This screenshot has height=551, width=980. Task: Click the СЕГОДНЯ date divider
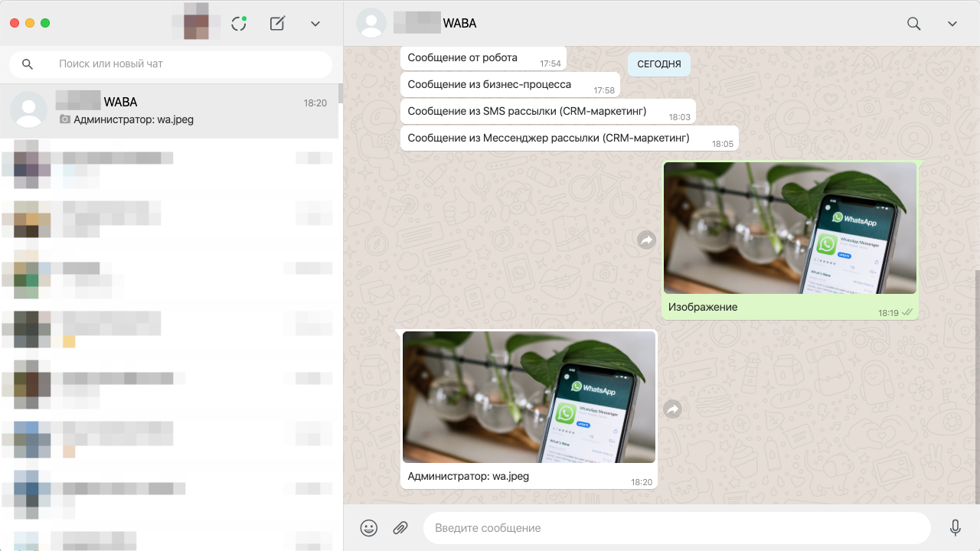click(x=658, y=64)
